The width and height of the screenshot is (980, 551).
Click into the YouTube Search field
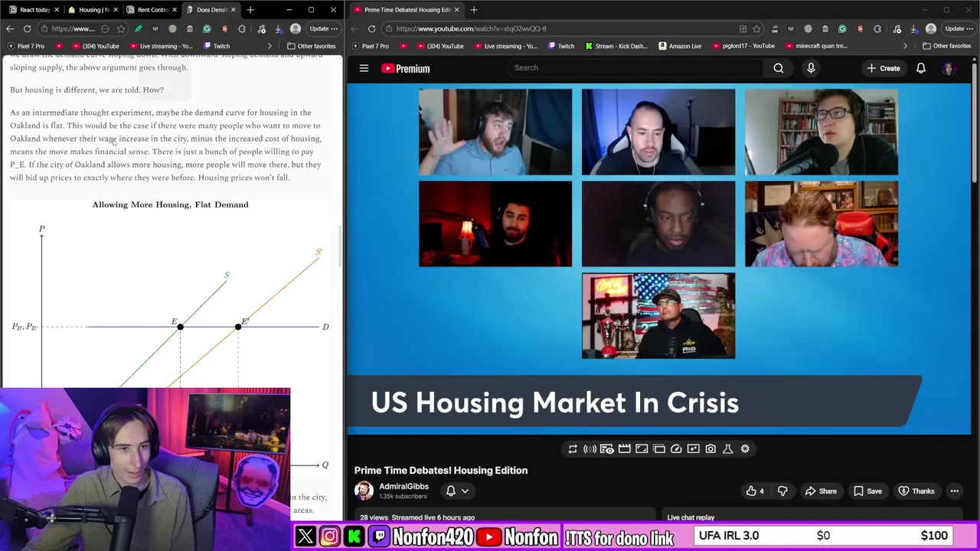635,68
